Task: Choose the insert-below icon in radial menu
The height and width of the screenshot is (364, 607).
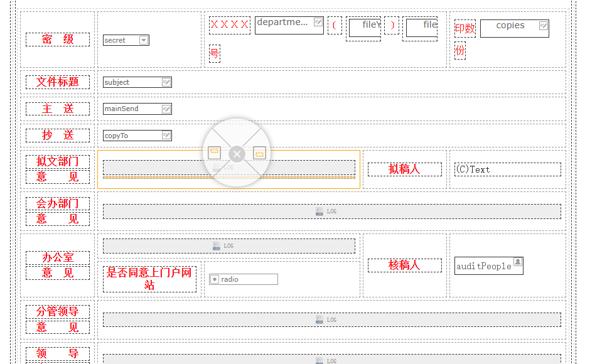Action: click(259, 153)
